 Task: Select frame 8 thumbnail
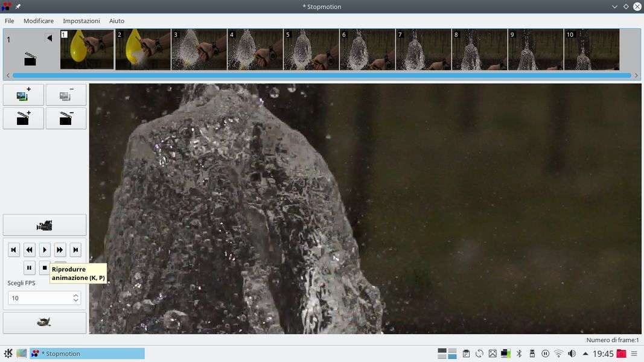point(479,49)
